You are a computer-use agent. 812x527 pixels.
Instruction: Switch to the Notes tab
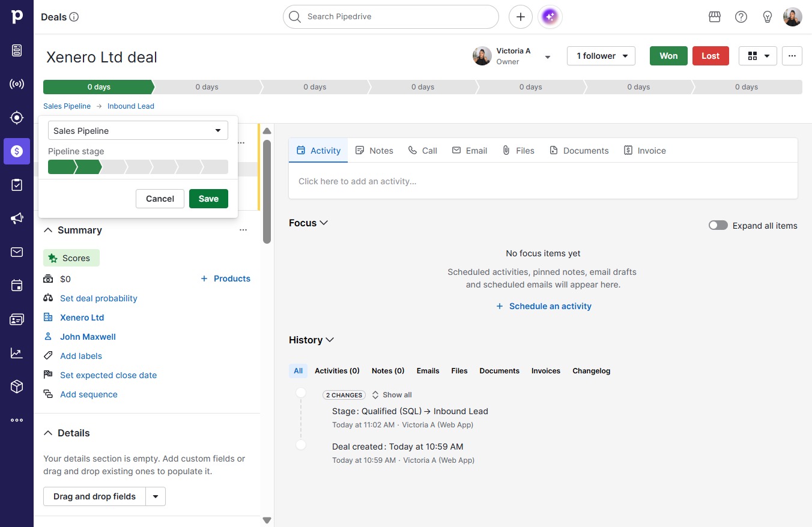[x=374, y=151]
